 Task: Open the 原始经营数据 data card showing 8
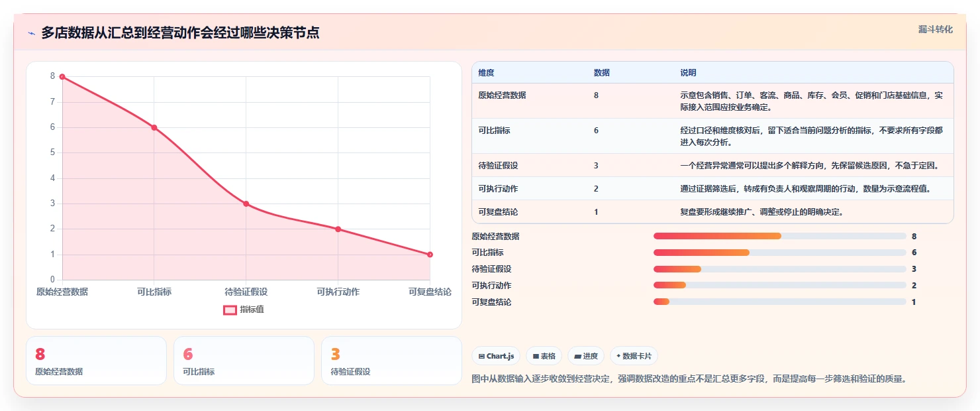(96, 361)
